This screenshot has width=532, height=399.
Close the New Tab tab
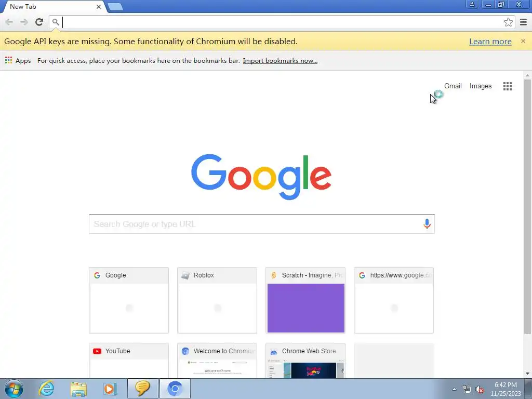[98, 6]
